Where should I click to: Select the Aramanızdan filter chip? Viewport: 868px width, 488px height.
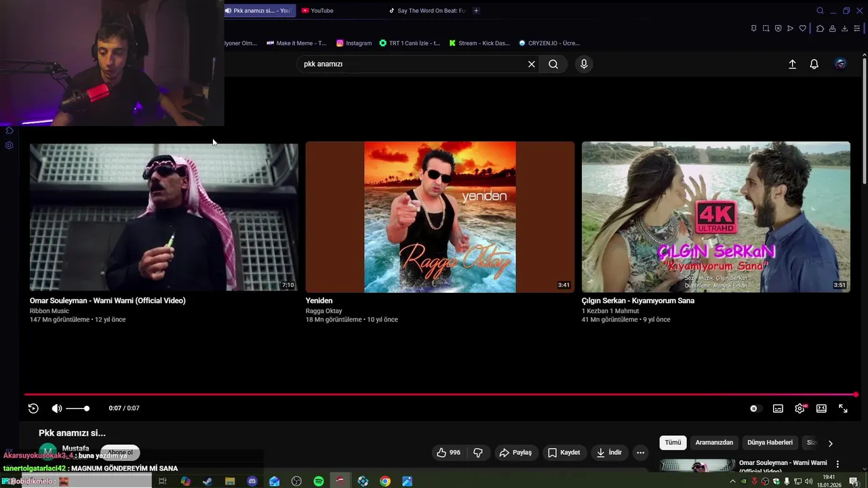(714, 443)
